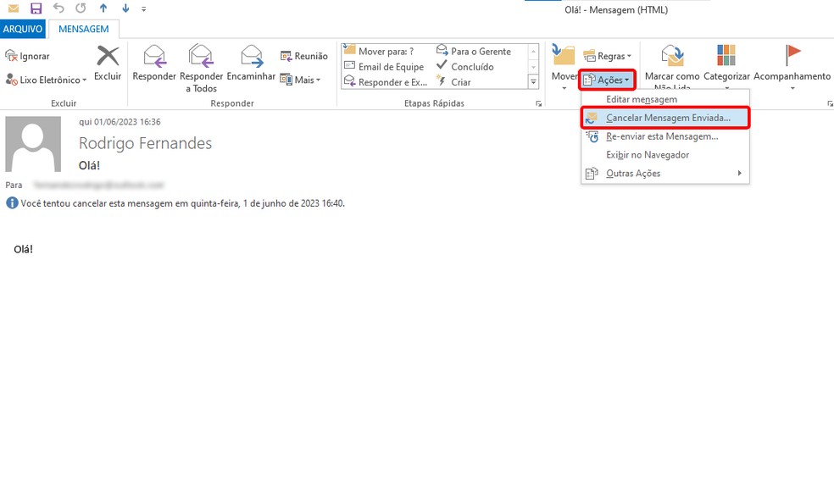Click the Encaminhar forward icon

(251, 57)
